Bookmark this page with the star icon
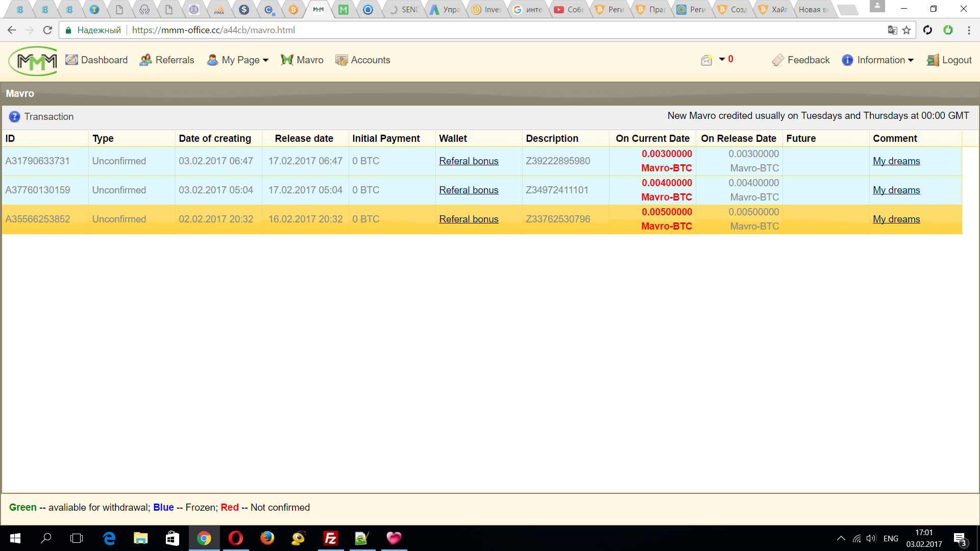The width and height of the screenshot is (980, 551). pyautogui.click(x=906, y=30)
